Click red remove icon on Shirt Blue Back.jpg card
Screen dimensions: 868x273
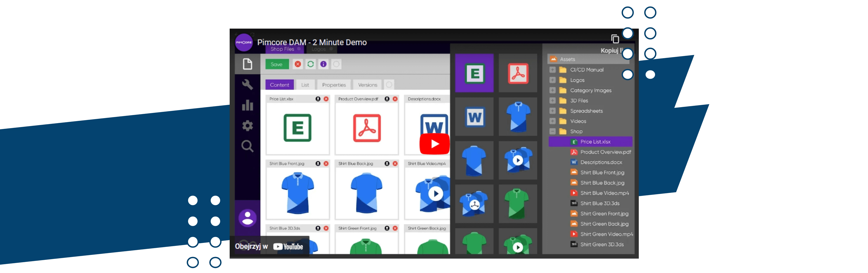pos(395,164)
